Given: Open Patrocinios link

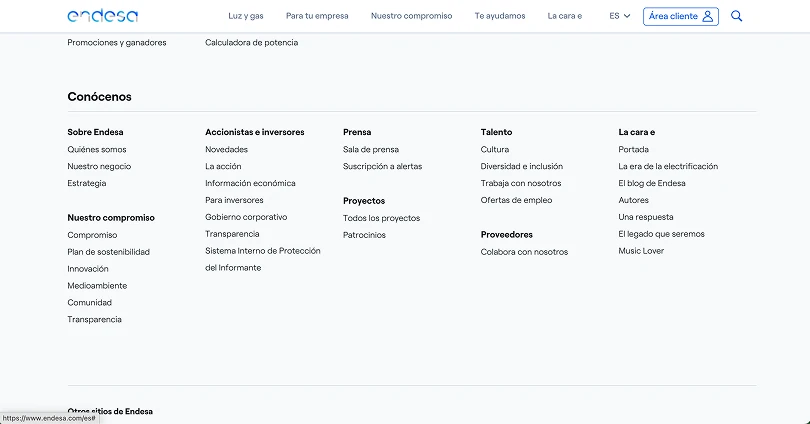Looking at the screenshot, I should (364, 235).
